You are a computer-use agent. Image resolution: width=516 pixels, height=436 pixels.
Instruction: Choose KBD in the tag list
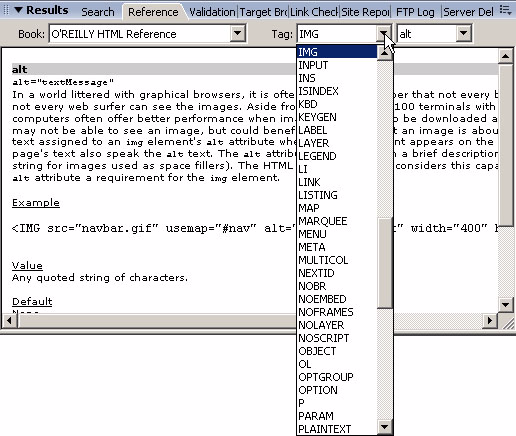337,104
